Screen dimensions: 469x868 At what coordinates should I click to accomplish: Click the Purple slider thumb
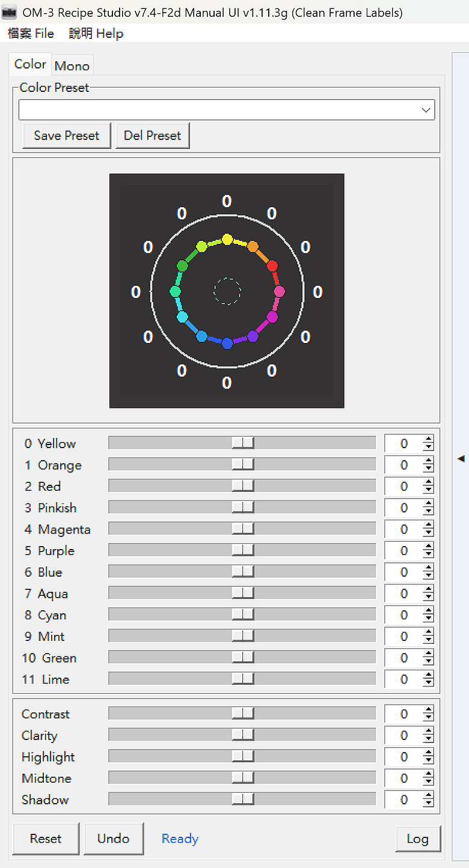click(x=243, y=550)
